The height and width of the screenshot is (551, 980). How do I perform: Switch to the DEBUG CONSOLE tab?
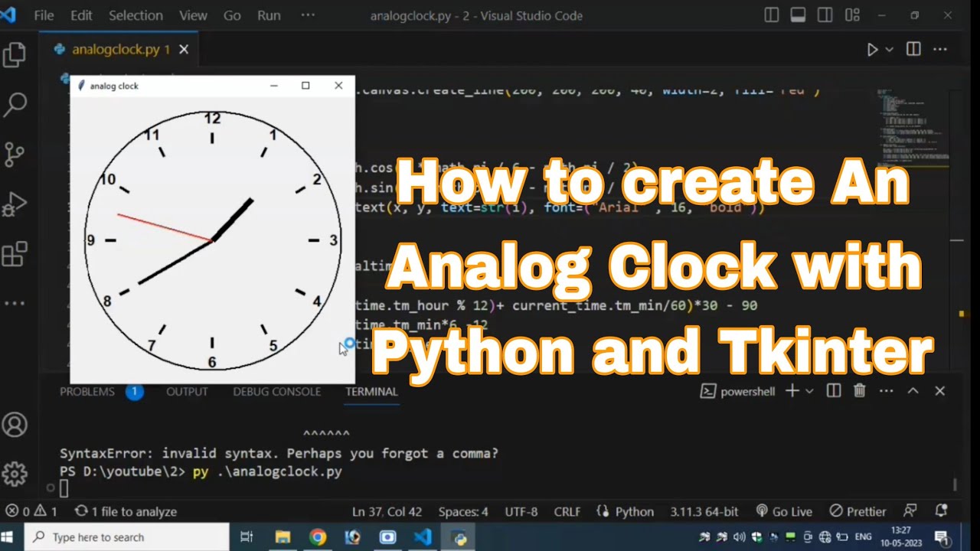pos(276,391)
